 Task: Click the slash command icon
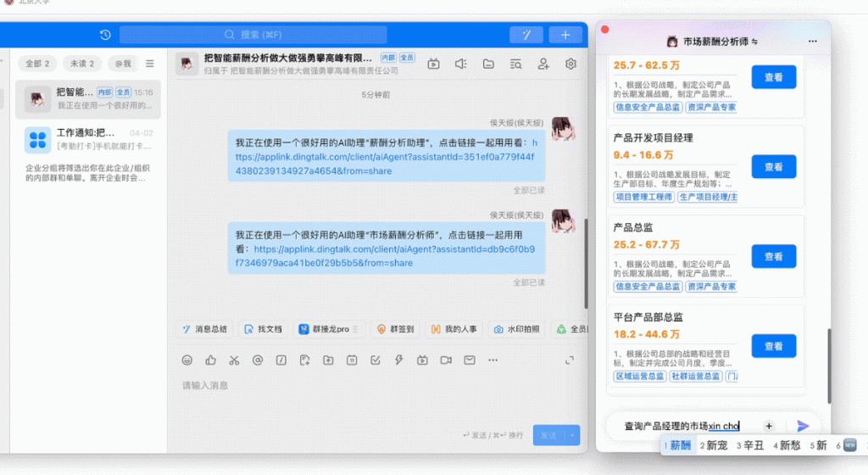click(x=281, y=360)
